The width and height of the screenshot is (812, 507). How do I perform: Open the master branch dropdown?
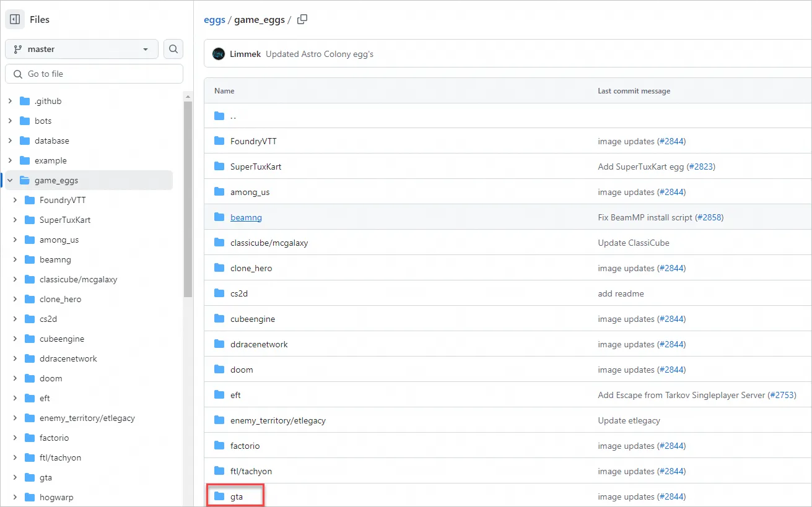pyautogui.click(x=82, y=49)
